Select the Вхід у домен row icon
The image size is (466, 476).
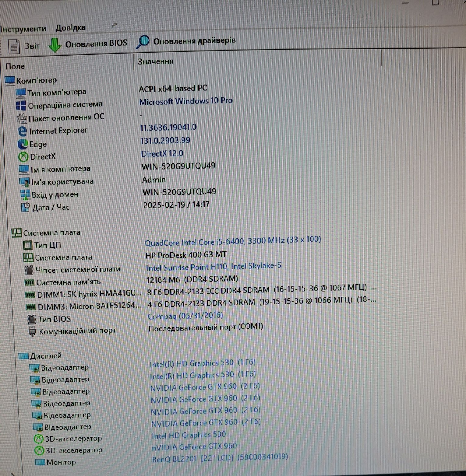pyautogui.click(x=25, y=195)
